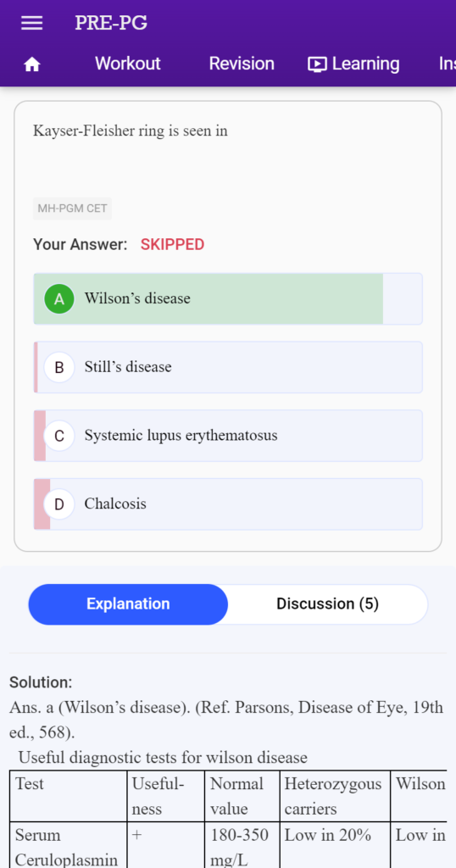Select the C option circle
Image resolution: width=456 pixels, height=868 pixels.
[59, 437]
